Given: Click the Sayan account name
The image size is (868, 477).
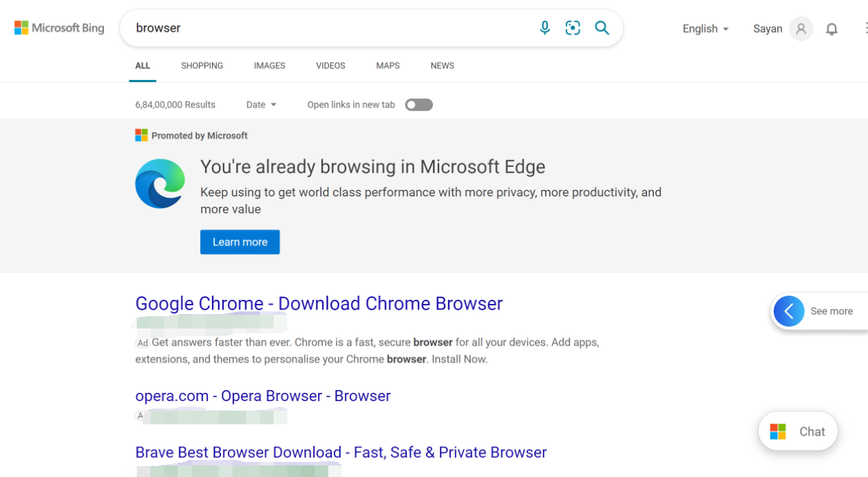Looking at the screenshot, I should (767, 29).
